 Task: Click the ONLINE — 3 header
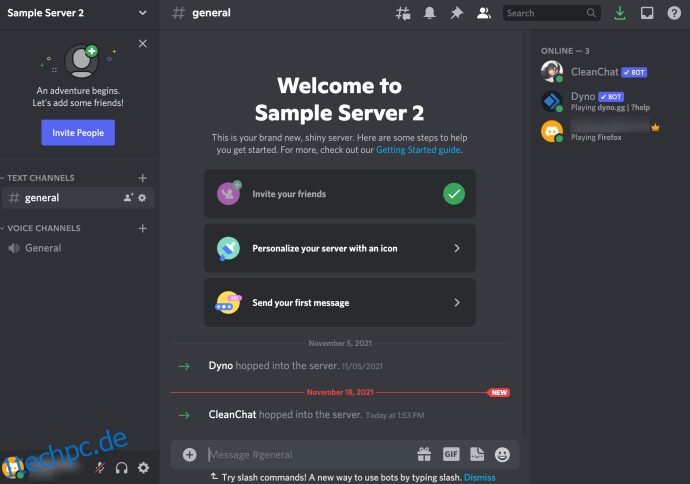pyautogui.click(x=565, y=51)
